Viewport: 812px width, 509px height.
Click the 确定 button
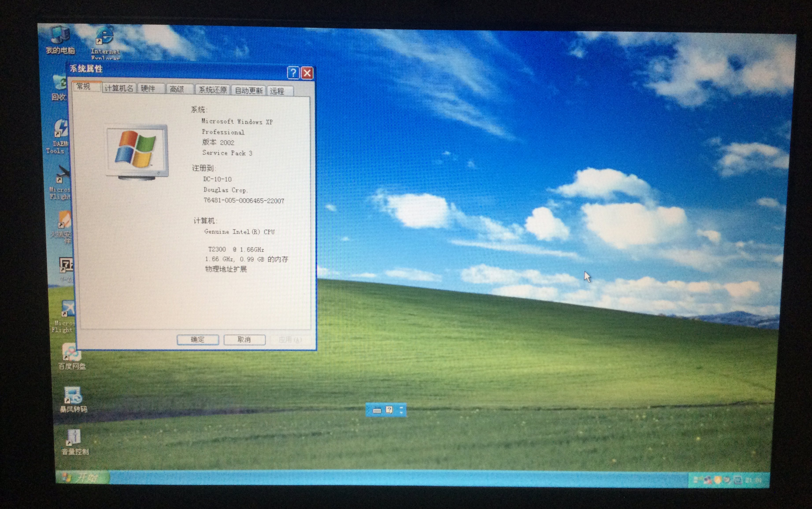(198, 339)
